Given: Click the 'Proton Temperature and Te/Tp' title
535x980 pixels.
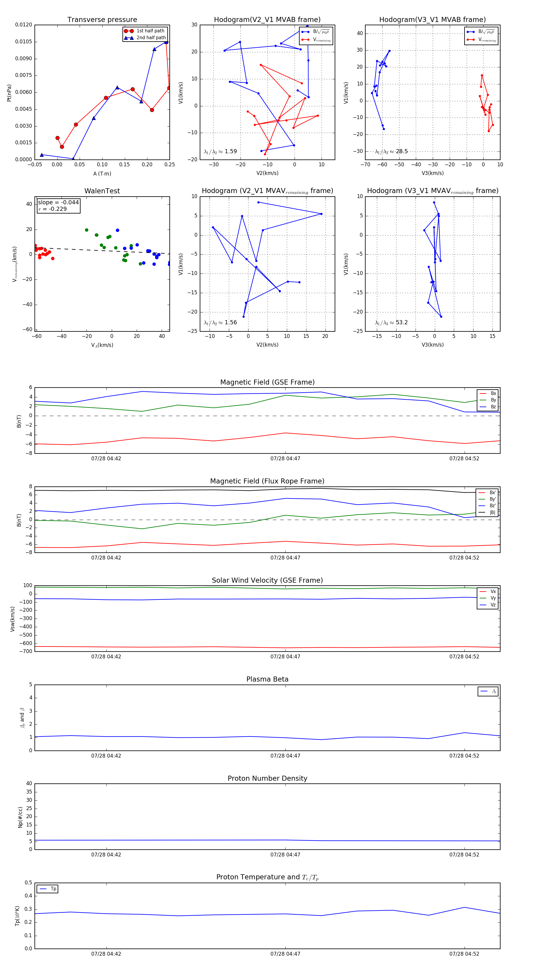Looking at the screenshot, I should pyautogui.click(x=267, y=877).
